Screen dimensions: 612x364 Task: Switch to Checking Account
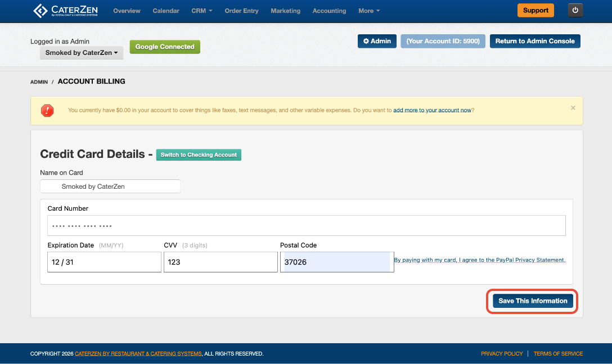199,154
